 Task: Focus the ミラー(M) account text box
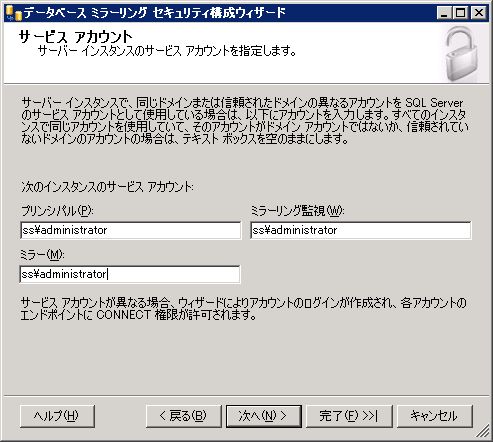coord(130,274)
